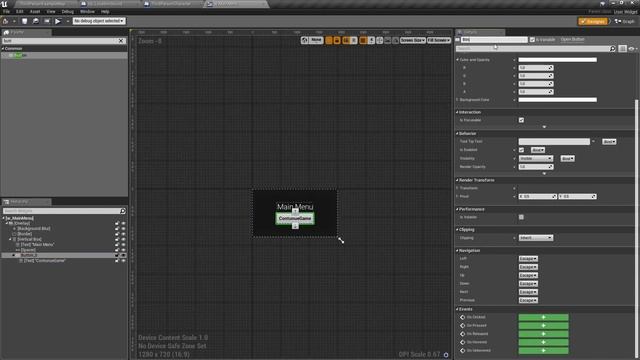Open the Background Color white swatch
Screen dimensions: 640x360
(x=558, y=100)
